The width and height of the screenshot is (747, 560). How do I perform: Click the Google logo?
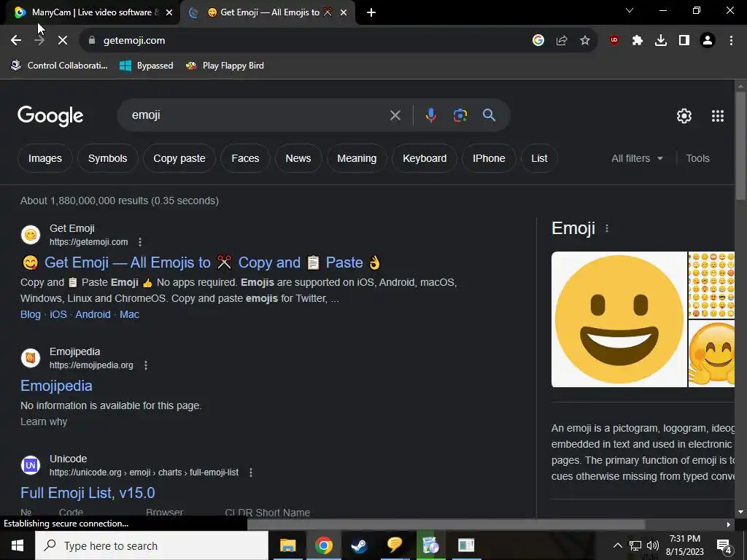coord(50,116)
